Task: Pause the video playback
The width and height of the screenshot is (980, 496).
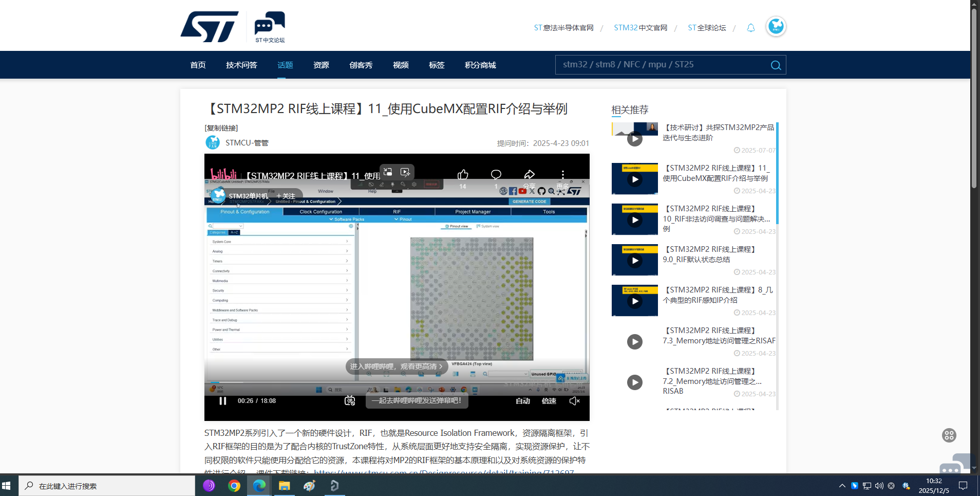Action: pos(223,401)
